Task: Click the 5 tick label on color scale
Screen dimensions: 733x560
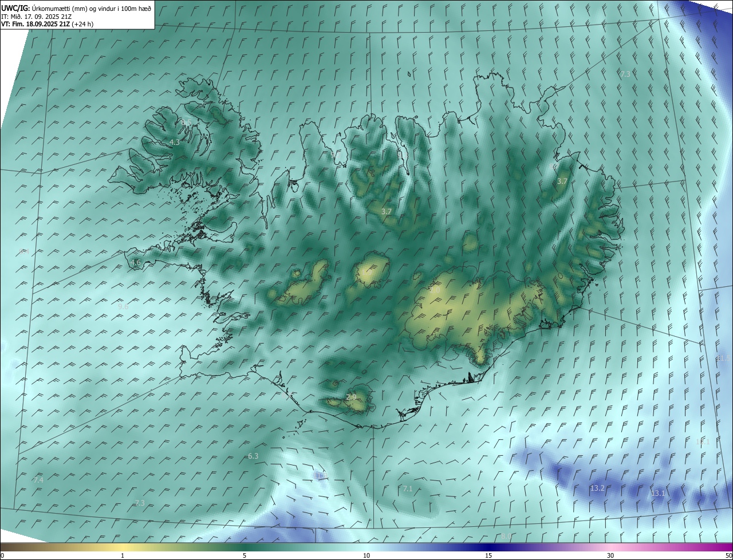Action: [245, 555]
